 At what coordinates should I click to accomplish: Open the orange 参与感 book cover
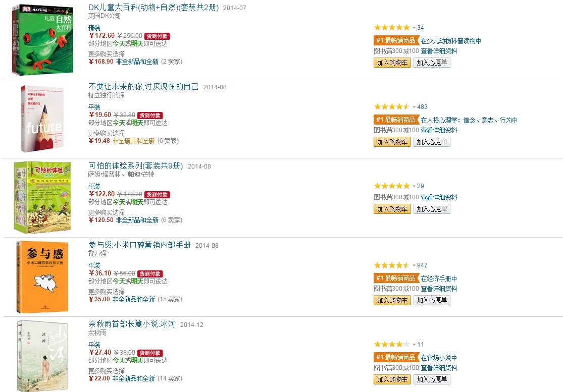point(42,277)
